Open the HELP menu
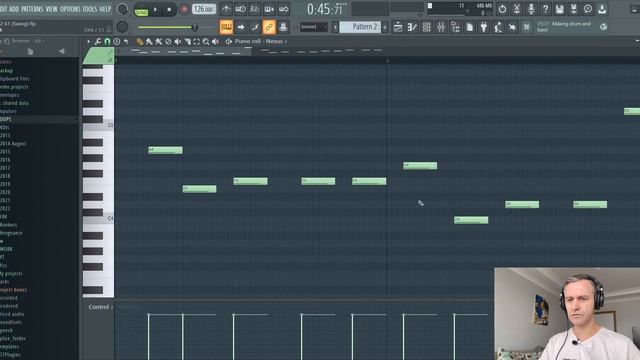The height and width of the screenshot is (360, 640). coord(105,9)
